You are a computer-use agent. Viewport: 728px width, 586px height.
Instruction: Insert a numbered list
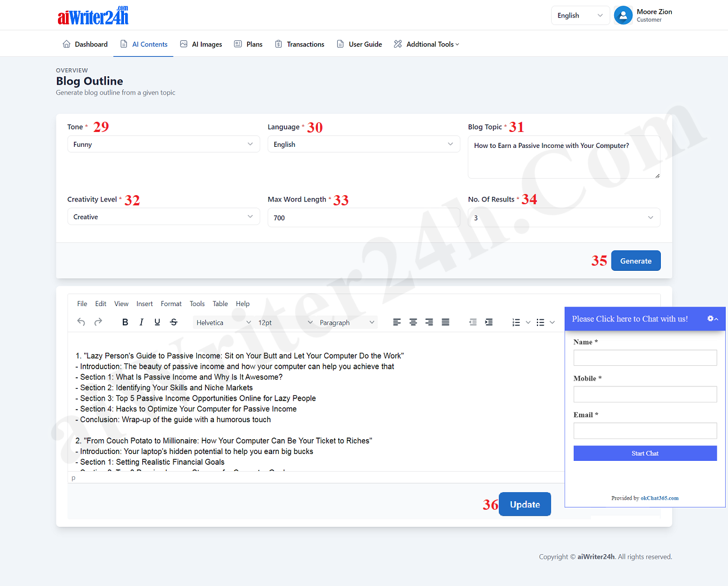[x=516, y=322]
